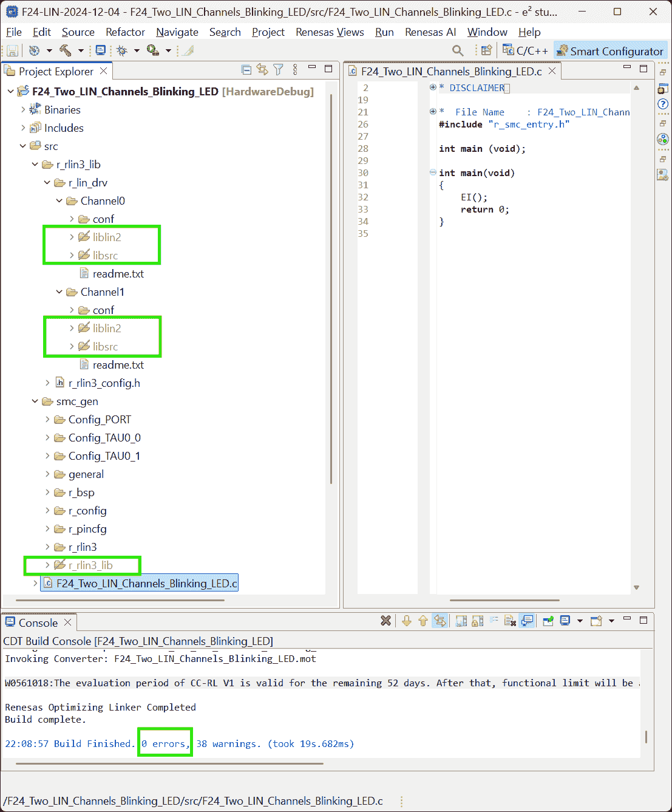The width and height of the screenshot is (672, 812).
Task: Toggle Link with Editor in Project Explorer
Action: coord(262,70)
